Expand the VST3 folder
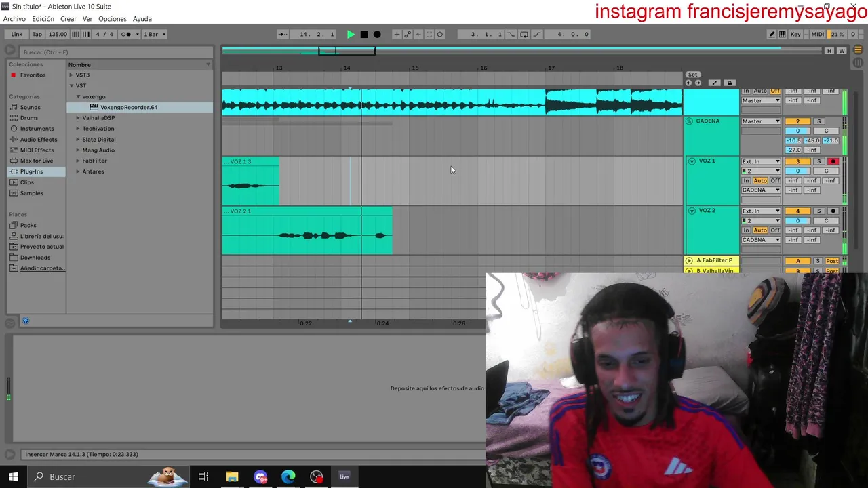 pos(71,75)
